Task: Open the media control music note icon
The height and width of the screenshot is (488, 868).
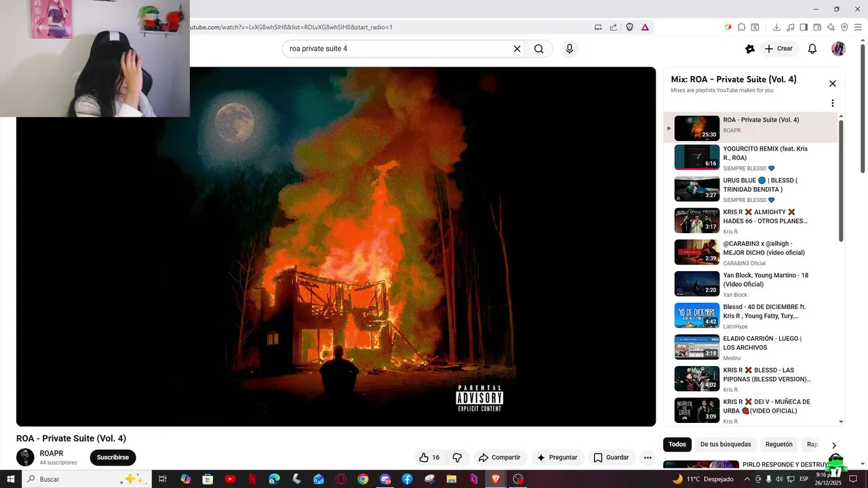Action: pos(790,27)
